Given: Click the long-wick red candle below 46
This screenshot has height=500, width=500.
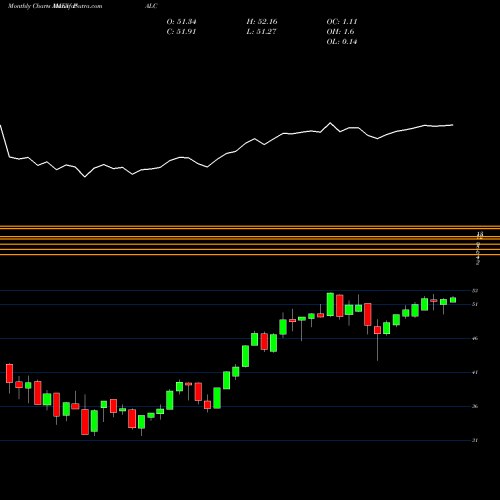Looking at the screenshot, I should [377, 340].
